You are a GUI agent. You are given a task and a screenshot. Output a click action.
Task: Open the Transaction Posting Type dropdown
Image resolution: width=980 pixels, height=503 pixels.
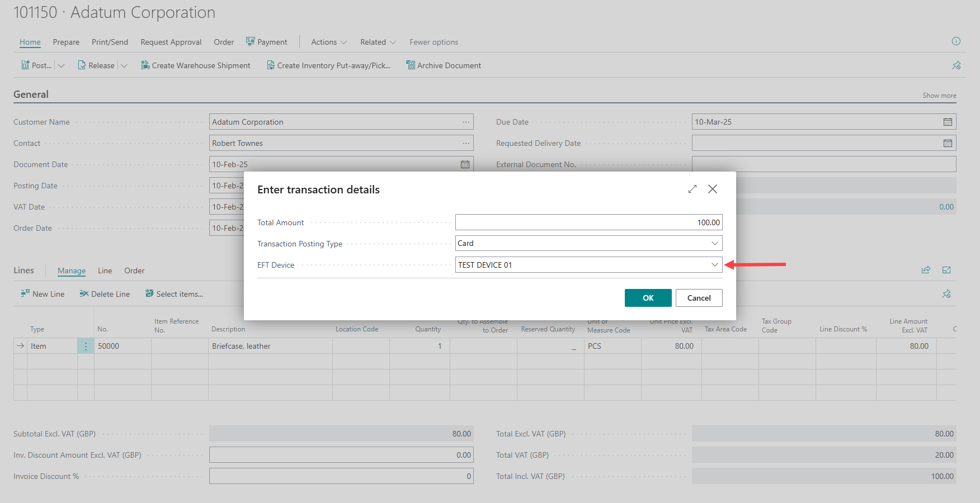(714, 243)
